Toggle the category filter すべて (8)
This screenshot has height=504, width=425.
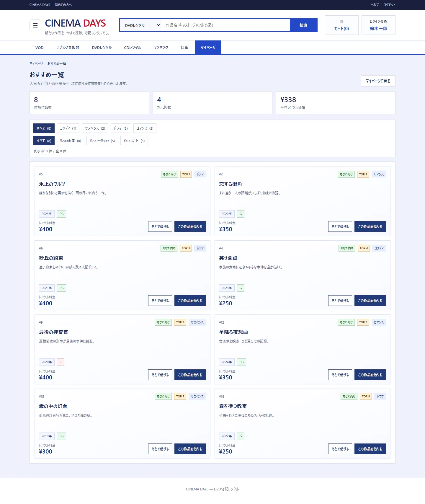pyautogui.click(x=44, y=128)
